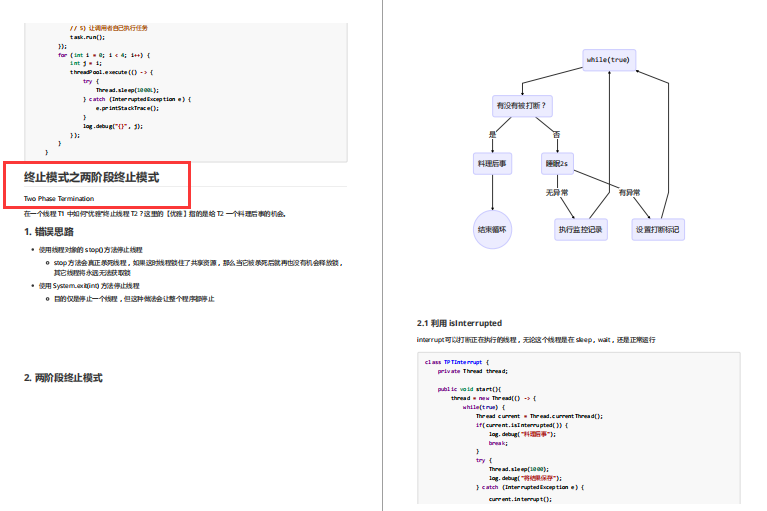Click the bullet about stop() 方法停止线程

90,250
